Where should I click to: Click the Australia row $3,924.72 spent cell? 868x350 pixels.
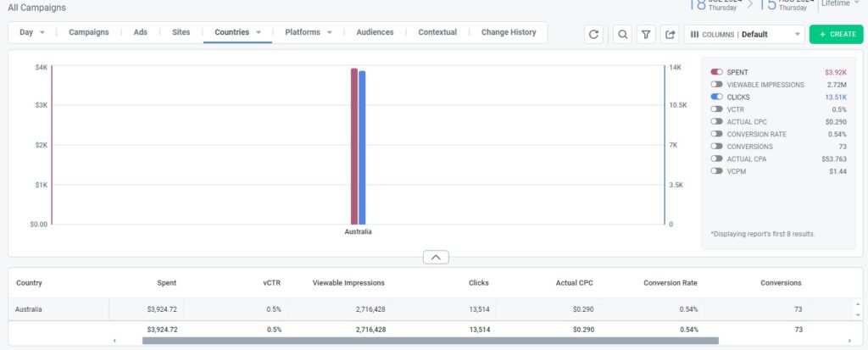(162, 309)
